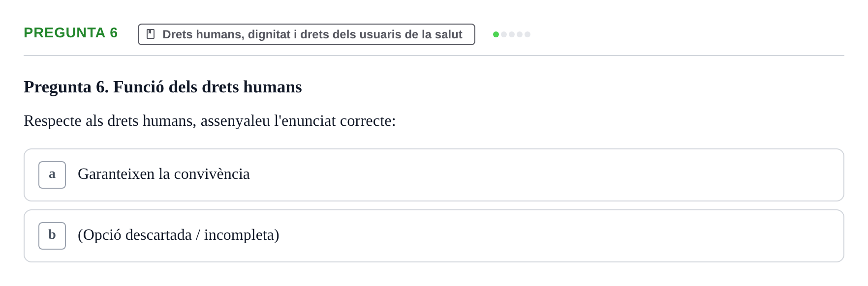868x286 pixels.
Task: Select the green first difficulty dot
Action: point(496,34)
